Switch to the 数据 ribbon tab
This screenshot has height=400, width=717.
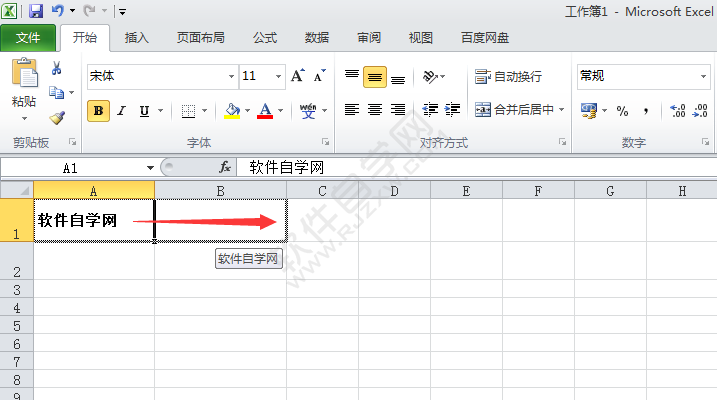317,38
